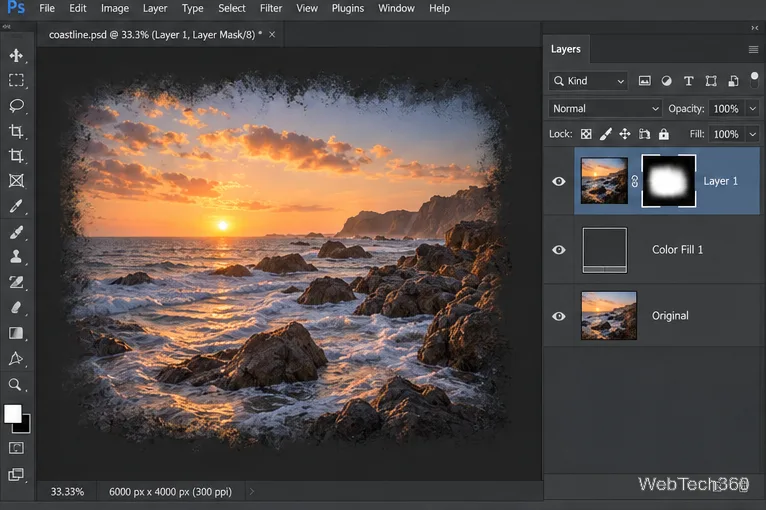Select the Gradient tool
Viewport: 766px width, 510px height.
pos(16,333)
